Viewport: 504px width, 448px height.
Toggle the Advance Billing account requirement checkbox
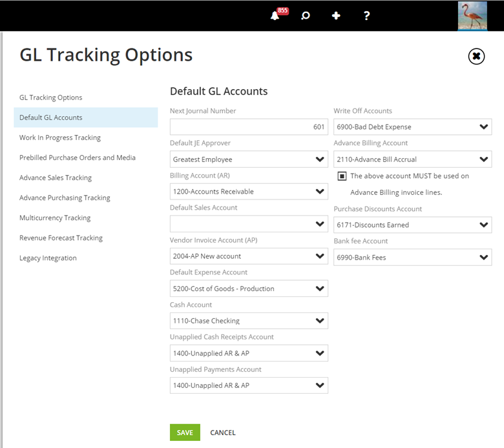tap(342, 176)
